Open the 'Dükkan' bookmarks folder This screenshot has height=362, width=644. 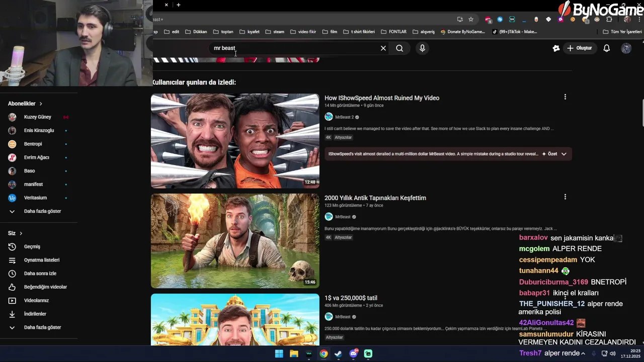pyautogui.click(x=196, y=32)
